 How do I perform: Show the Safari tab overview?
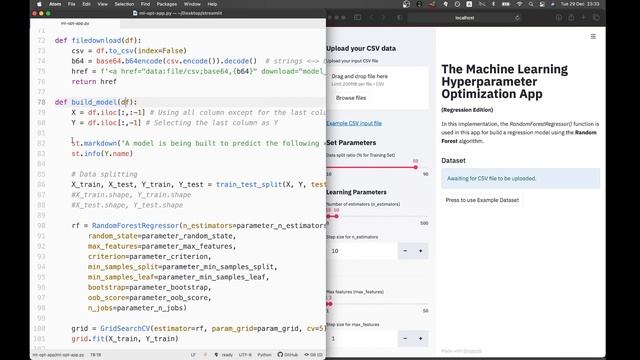pyautogui.click(x=596, y=18)
